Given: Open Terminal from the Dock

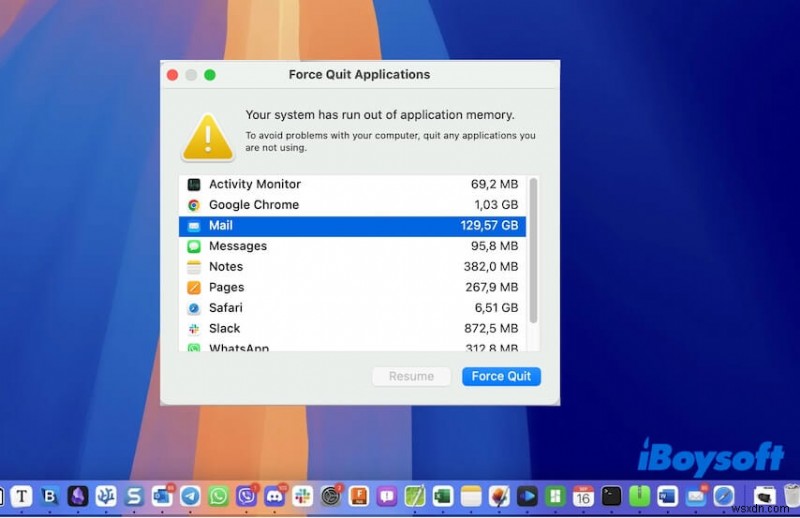Looking at the screenshot, I should tap(611, 496).
